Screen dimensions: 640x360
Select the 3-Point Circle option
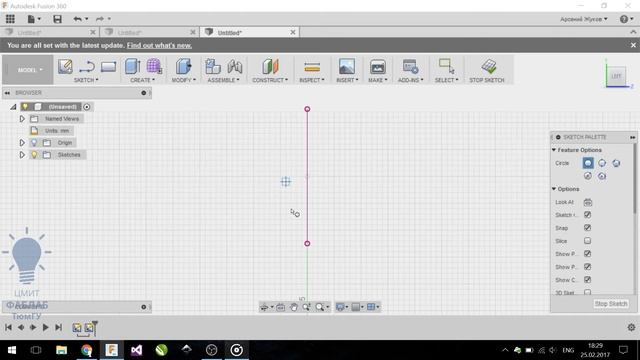pyautogui.click(x=616, y=163)
